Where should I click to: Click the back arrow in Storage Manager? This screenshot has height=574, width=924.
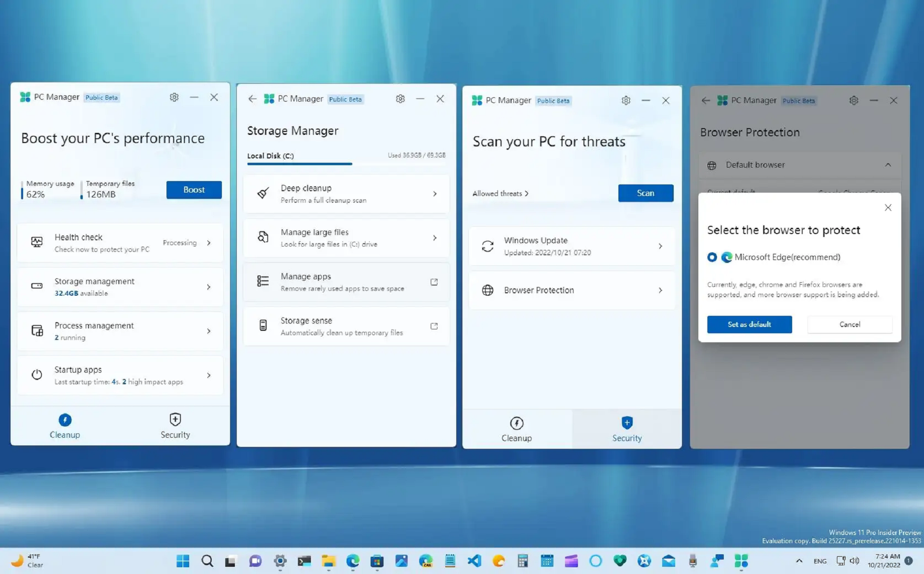pos(252,99)
